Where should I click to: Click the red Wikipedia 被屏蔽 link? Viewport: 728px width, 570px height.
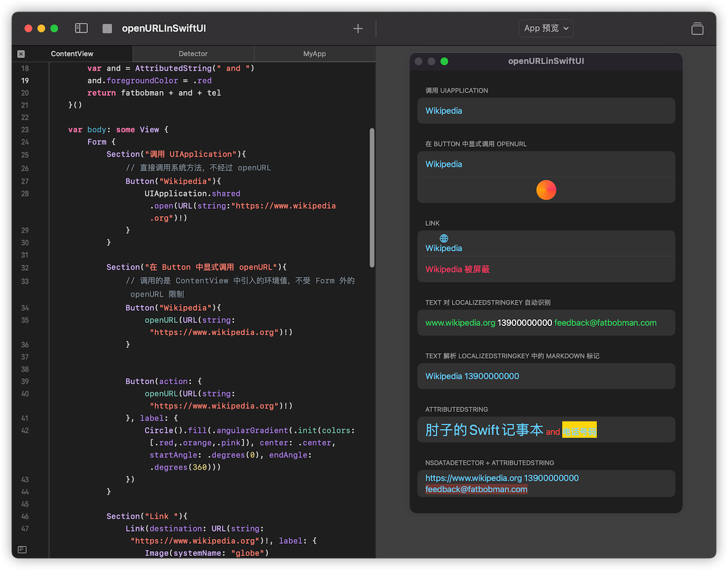457,269
